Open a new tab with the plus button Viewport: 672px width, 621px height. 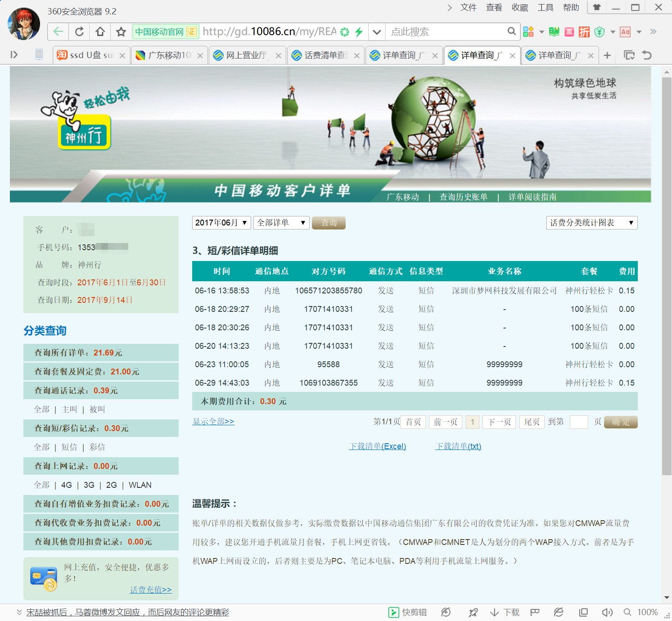(607, 55)
